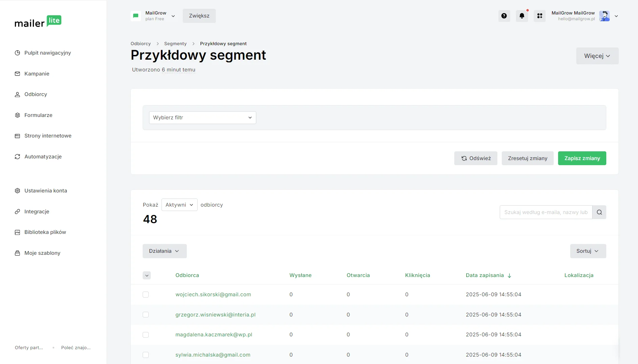This screenshot has height=364, width=638.
Task: Click the help question mark icon
Action: point(504,16)
